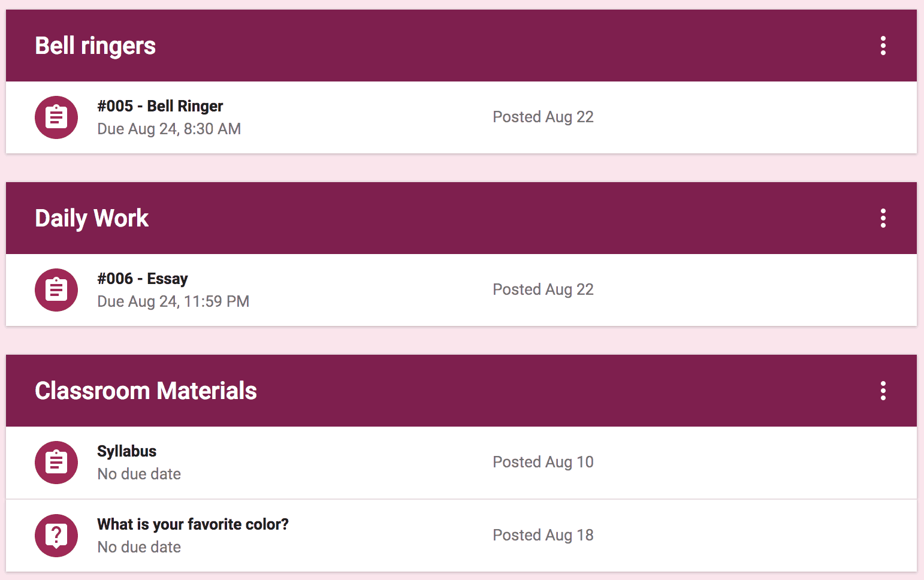
Task: Click Posted Aug 22 on Bell Ringer row
Action: tap(543, 117)
